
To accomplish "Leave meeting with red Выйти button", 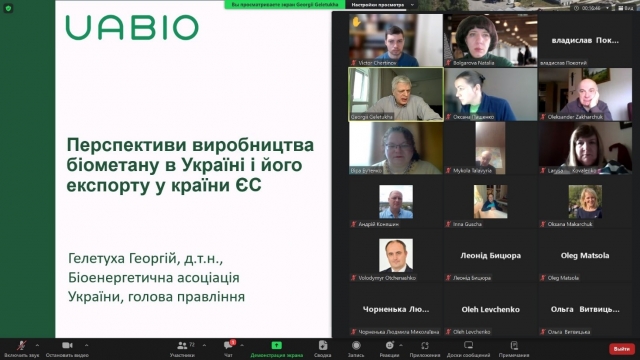I will (x=622, y=349).
